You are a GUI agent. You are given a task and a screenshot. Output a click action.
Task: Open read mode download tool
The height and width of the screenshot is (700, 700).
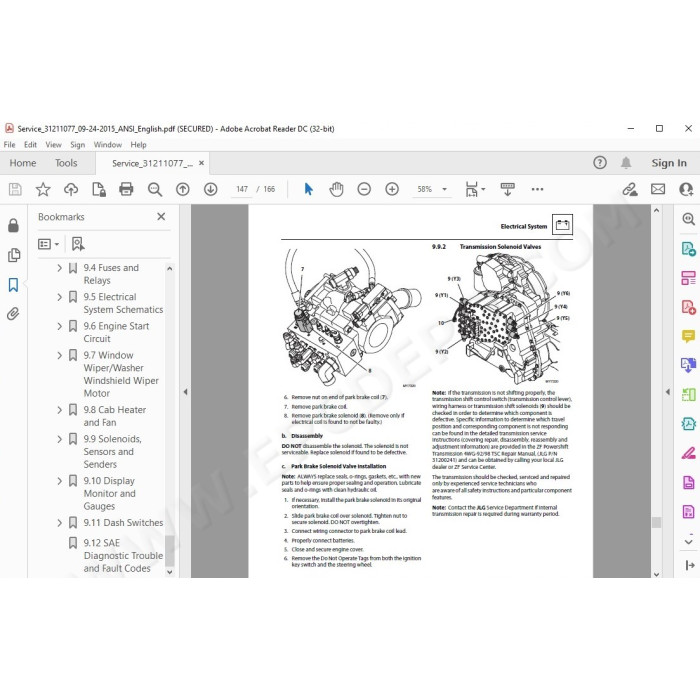tap(508, 189)
